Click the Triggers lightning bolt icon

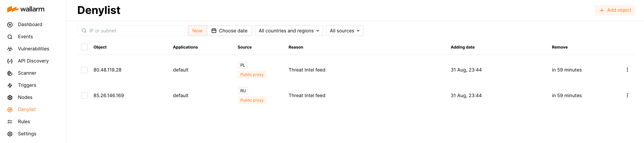10,85
